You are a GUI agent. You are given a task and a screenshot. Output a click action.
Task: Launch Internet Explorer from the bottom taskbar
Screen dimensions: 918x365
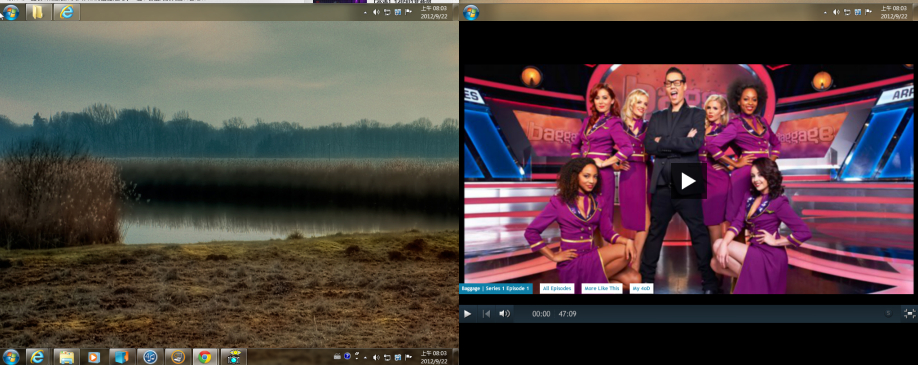[37, 357]
